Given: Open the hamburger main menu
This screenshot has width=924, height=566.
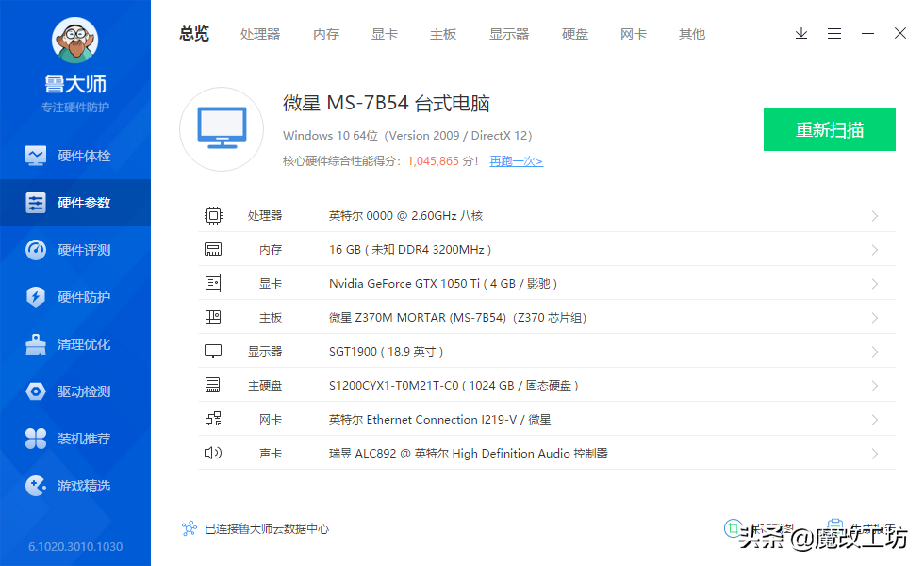Looking at the screenshot, I should (x=833, y=34).
